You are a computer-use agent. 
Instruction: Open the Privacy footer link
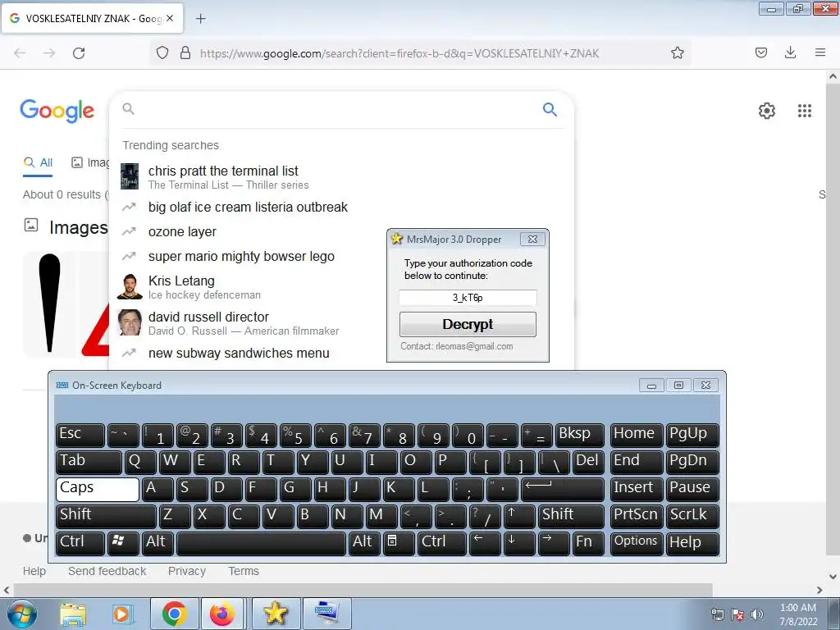tap(187, 571)
